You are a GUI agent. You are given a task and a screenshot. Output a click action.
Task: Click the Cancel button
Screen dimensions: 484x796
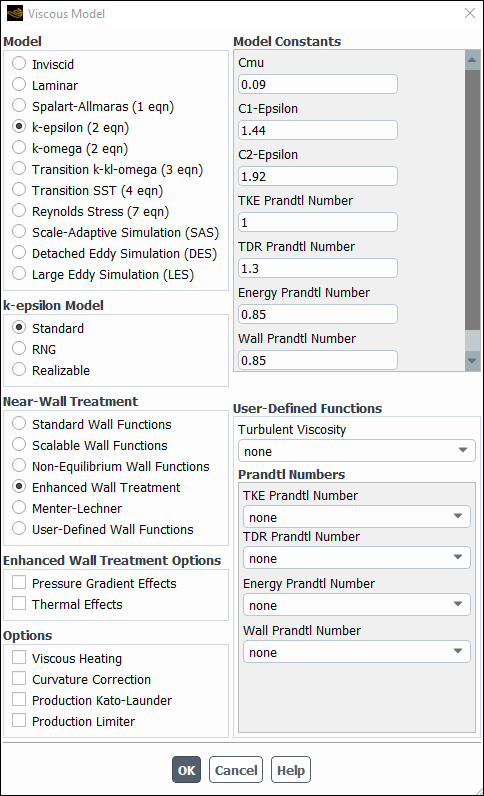(236, 770)
